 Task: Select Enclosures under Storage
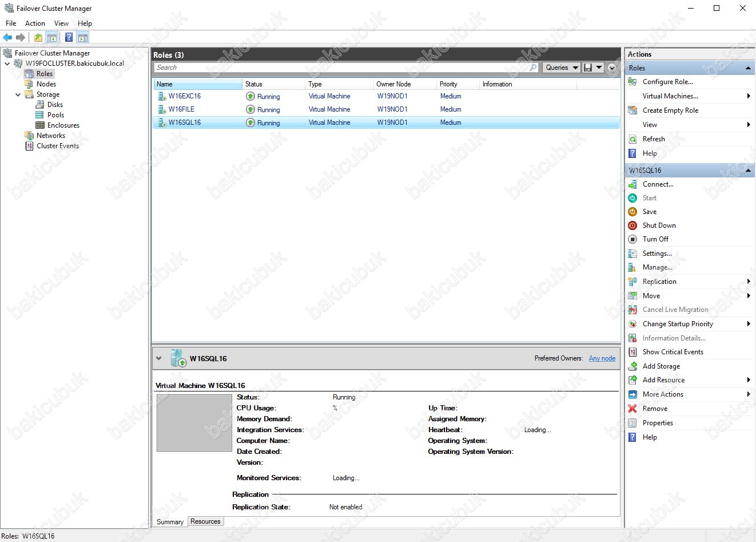pyautogui.click(x=63, y=125)
